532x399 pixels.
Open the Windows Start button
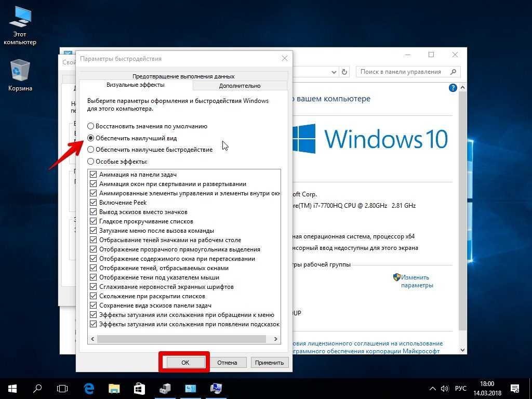(x=12, y=389)
